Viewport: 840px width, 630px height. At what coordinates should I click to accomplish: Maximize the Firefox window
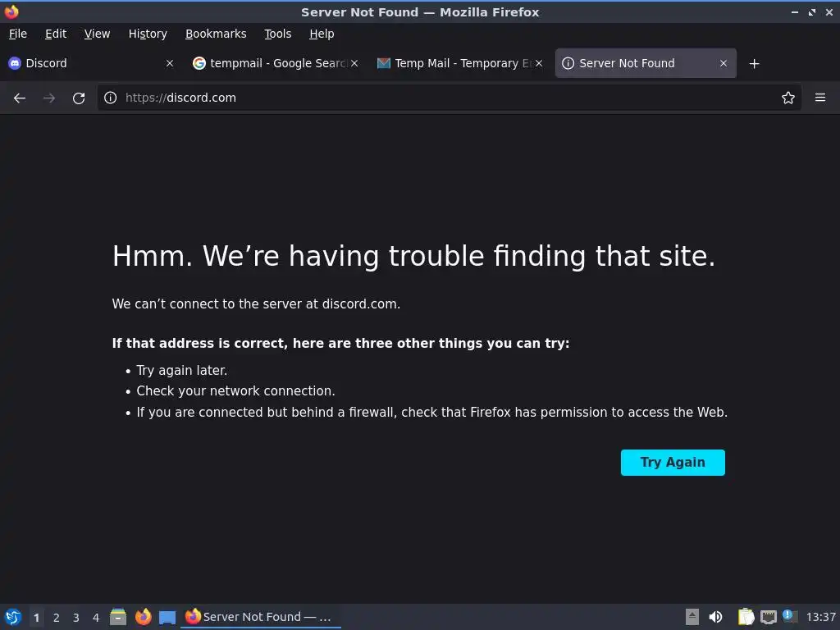812,11
